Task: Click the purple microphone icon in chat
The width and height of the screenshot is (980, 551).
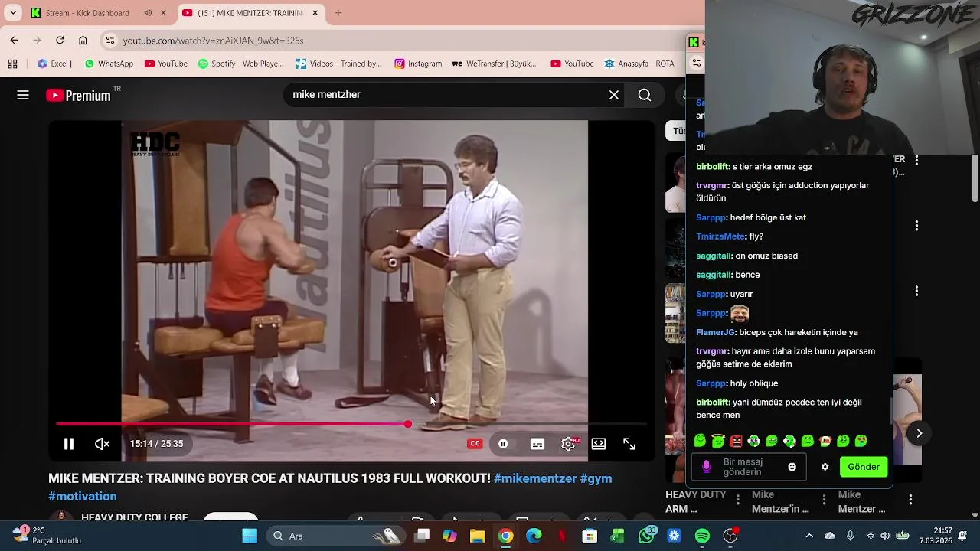Action: (x=706, y=467)
